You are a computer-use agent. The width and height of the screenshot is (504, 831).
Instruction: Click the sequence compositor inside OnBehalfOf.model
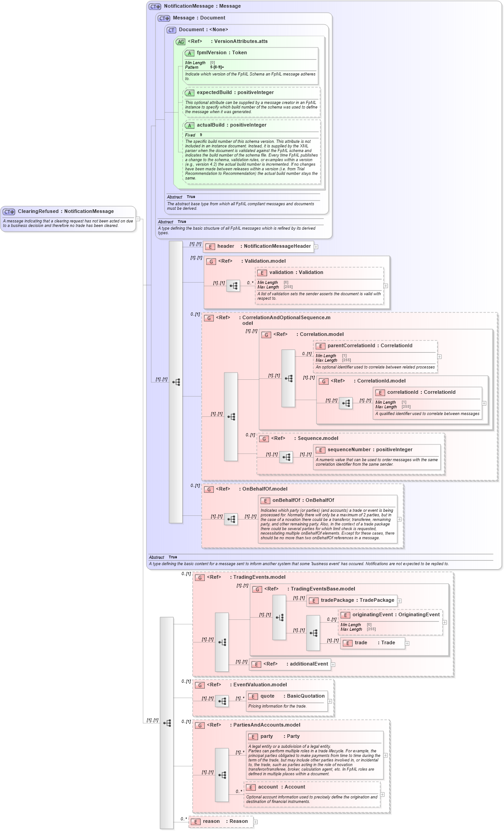pos(231,519)
